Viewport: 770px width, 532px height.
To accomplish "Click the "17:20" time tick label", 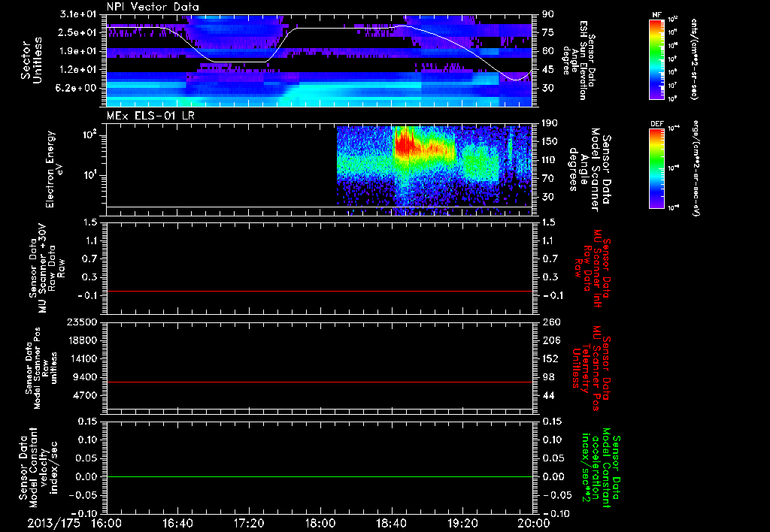I will [x=249, y=523].
